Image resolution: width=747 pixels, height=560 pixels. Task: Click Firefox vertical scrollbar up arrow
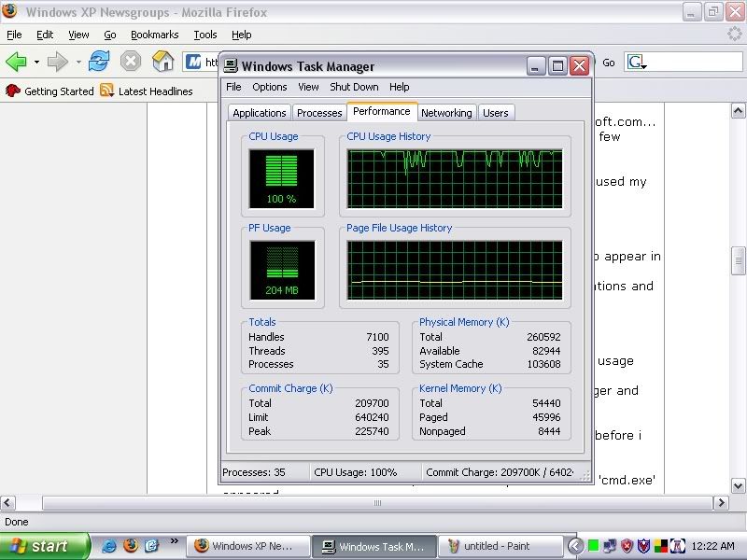pyautogui.click(x=738, y=111)
